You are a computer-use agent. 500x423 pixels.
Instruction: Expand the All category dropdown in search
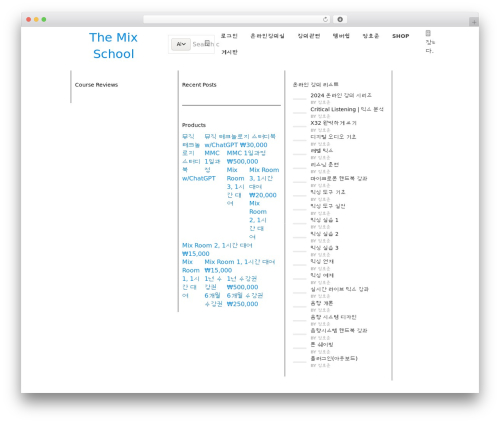181,44
